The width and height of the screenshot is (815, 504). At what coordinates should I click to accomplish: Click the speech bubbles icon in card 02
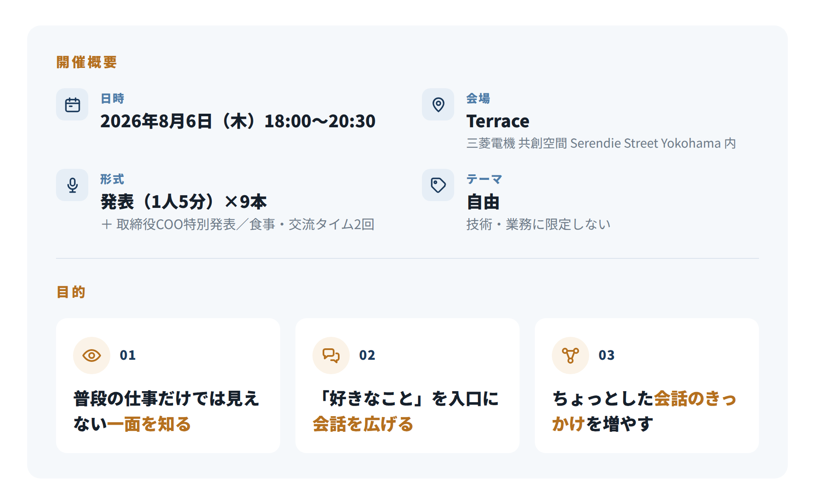[x=331, y=355]
